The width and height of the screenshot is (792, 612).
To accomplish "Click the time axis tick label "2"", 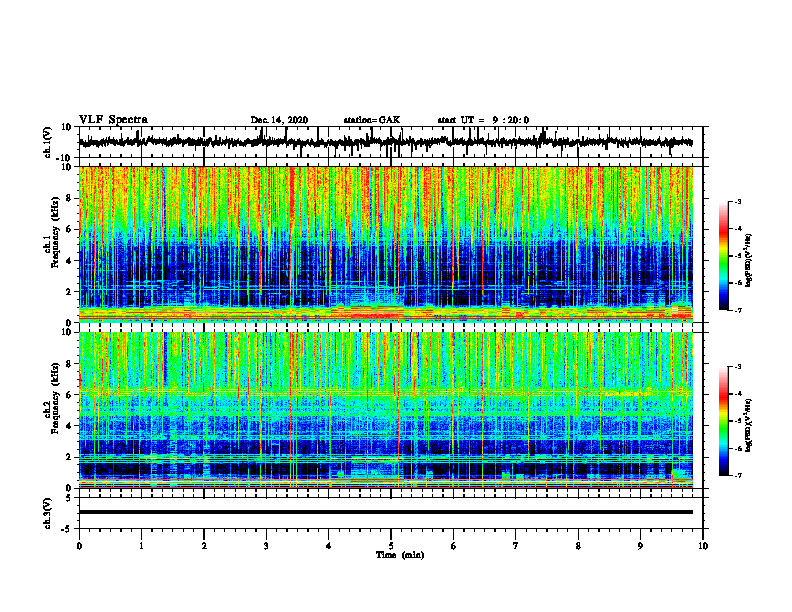I will click(204, 546).
